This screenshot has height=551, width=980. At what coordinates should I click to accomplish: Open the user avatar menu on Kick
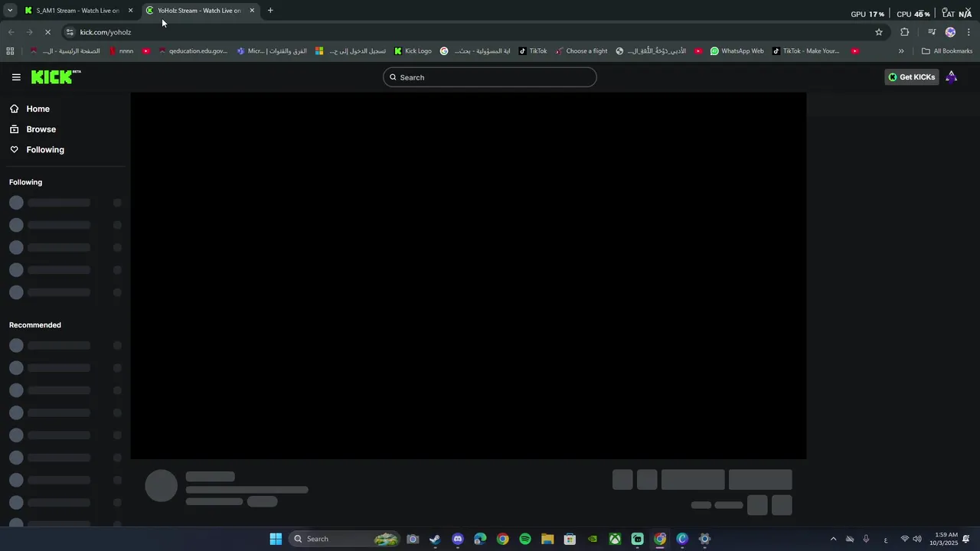click(952, 77)
